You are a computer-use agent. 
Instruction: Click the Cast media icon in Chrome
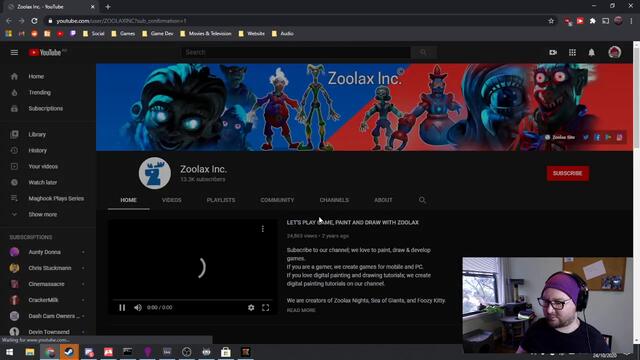tap(606, 21)
